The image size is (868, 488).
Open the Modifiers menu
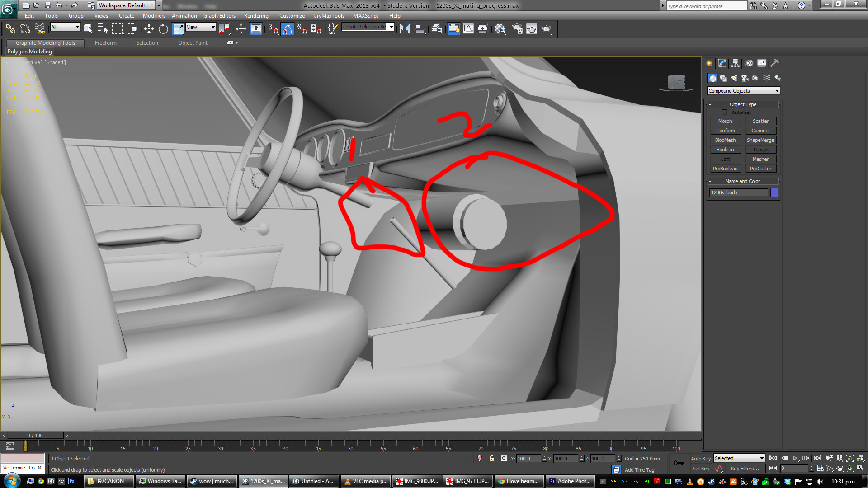[154, 16]
